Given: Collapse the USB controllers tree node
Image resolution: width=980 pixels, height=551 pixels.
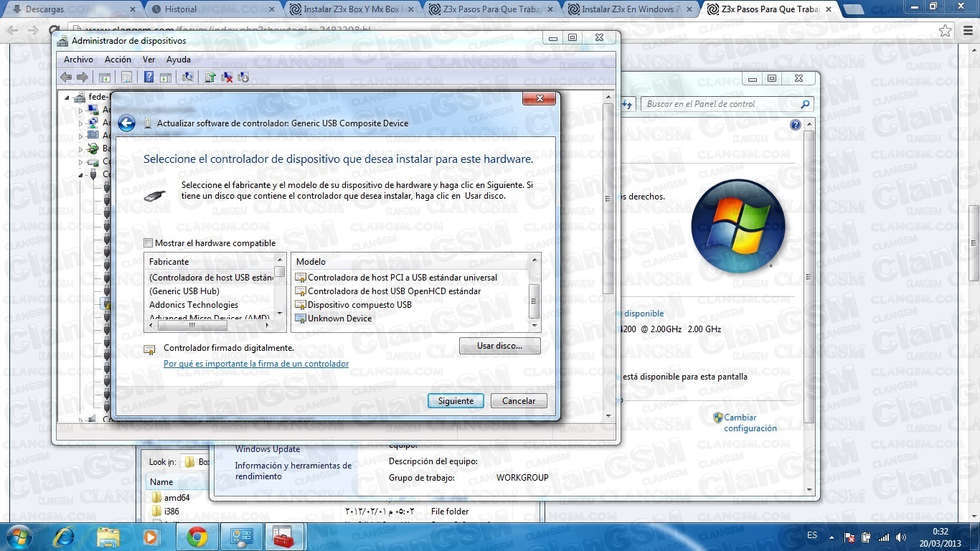Looking at the screenshot, I should coord(81,175).
